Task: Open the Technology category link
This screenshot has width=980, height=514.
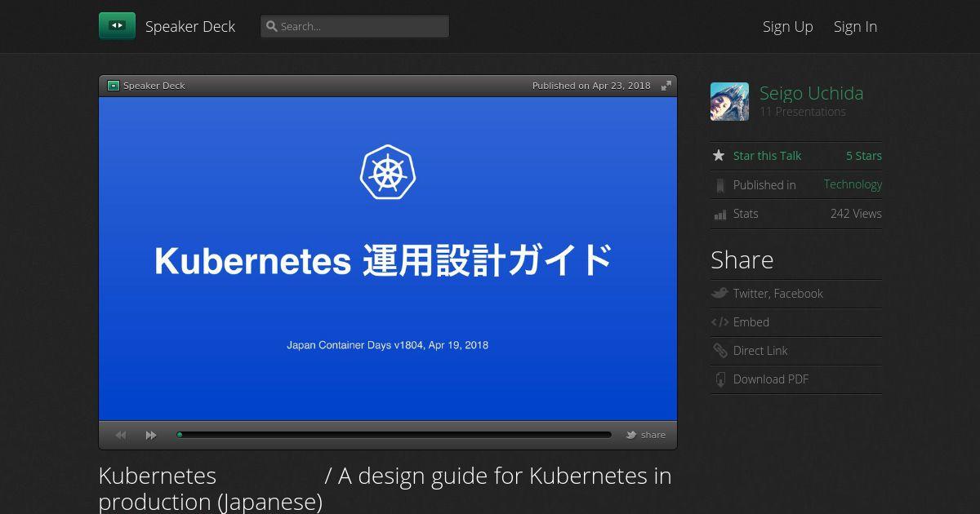Action: pos(853,184)
